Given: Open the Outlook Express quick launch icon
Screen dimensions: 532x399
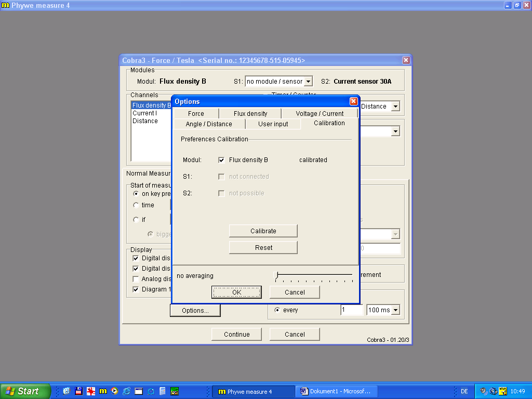Looking at the screenshot, I should coord(66,391).
